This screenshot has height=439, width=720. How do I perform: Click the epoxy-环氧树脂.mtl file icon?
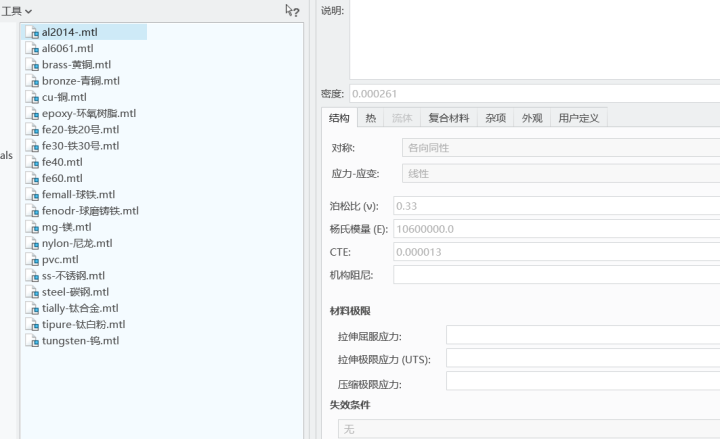[x=32, y=113]
